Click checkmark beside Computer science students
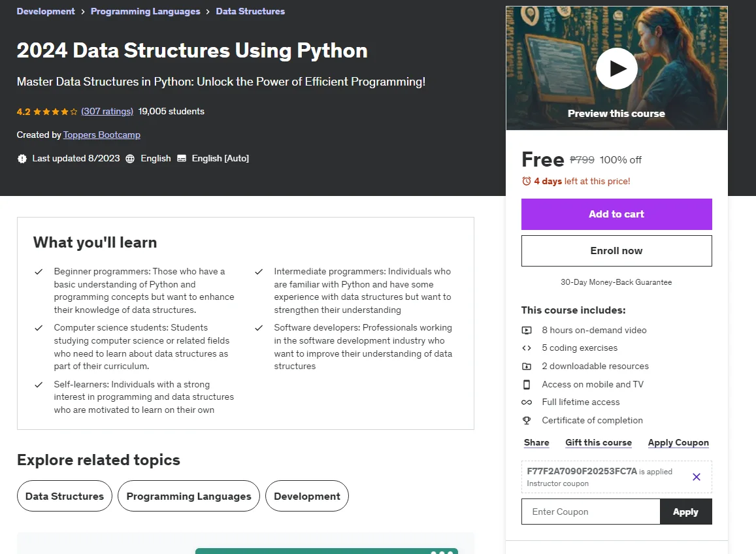Image resolution: width=756 pixels, height=554 pixels. 39,328
